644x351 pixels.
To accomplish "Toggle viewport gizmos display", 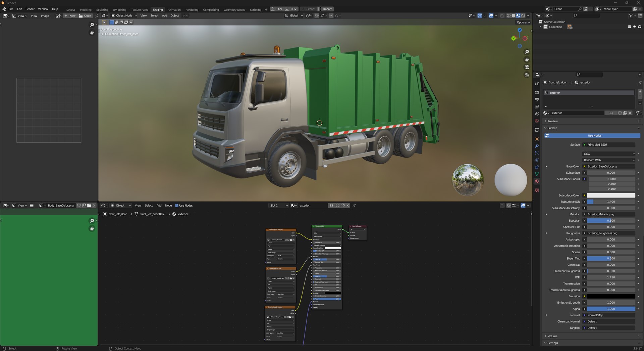I will click(480, 16).
